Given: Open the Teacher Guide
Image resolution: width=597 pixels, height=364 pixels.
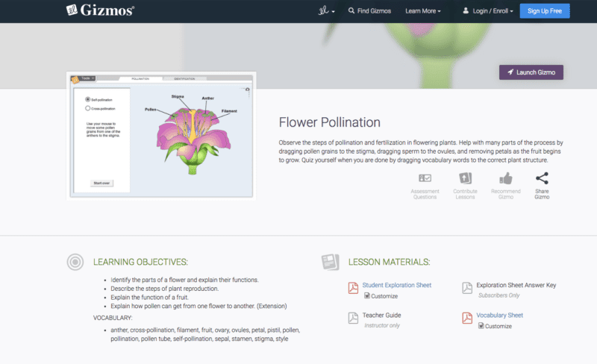Looking at the screenshot, I should click(x=381, y=316).
